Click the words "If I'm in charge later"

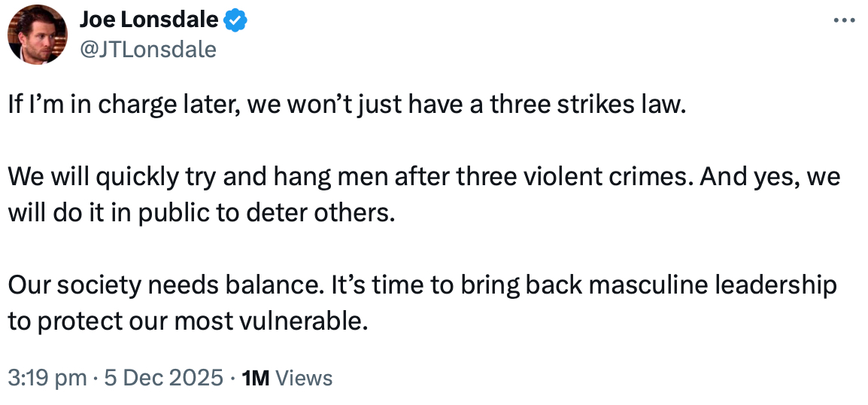(116, 105)
